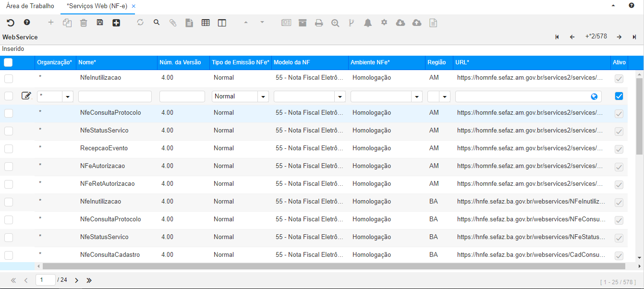Toggle the Ativo checkbox in editing row

[619, 96]
